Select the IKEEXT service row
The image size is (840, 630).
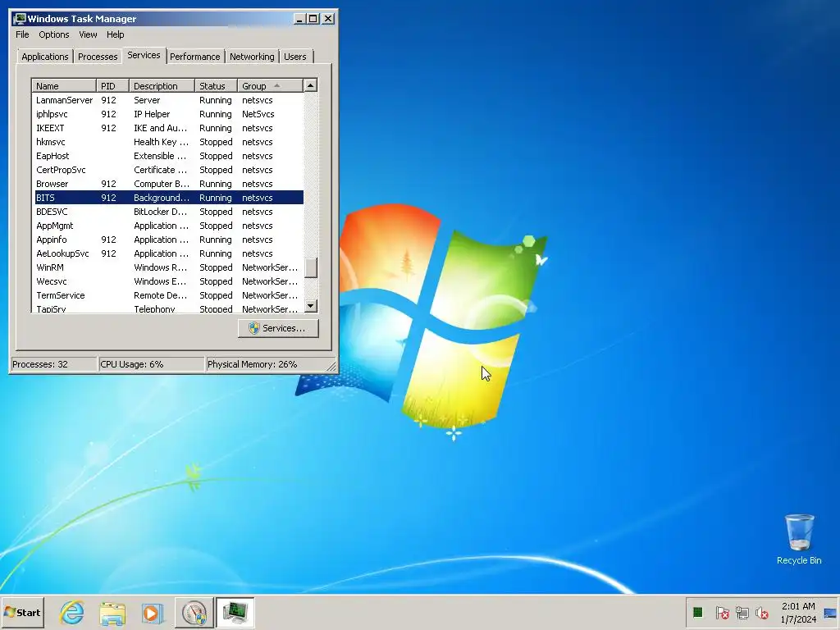click(169, 128)
